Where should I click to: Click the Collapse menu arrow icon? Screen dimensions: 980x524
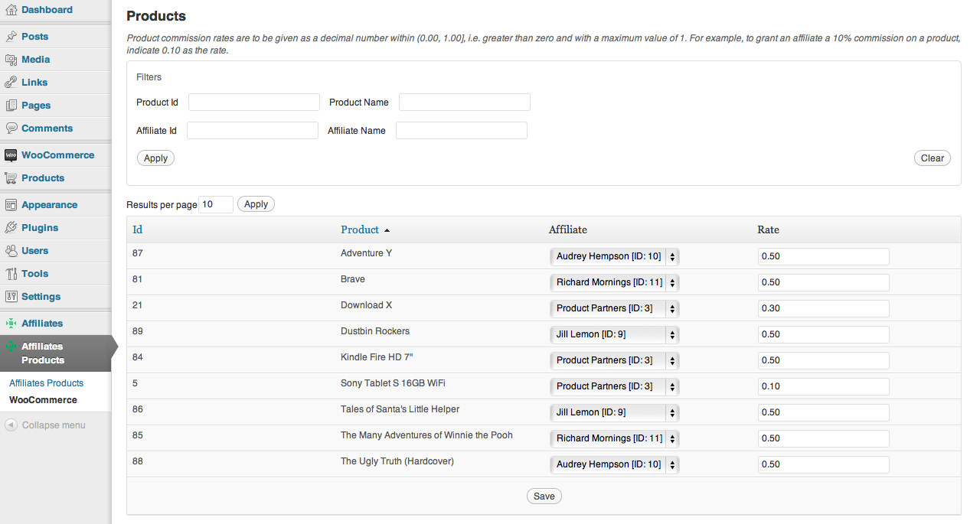[11, 425]
